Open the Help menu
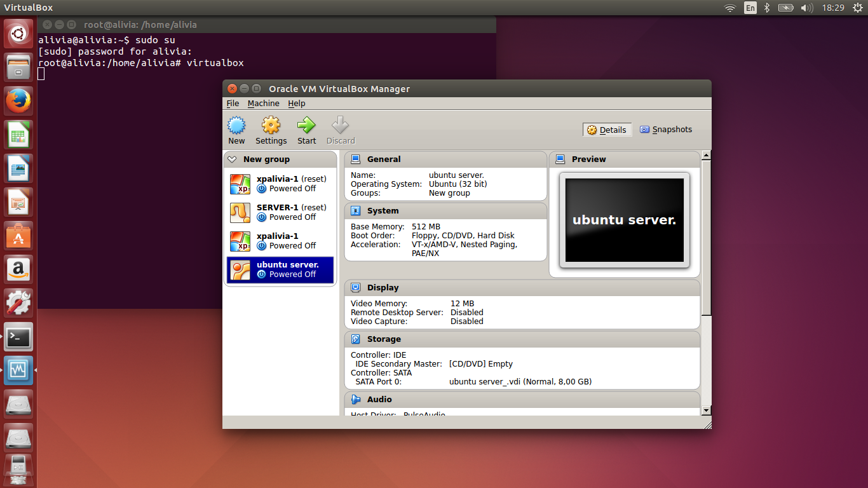 click(297, 104)
